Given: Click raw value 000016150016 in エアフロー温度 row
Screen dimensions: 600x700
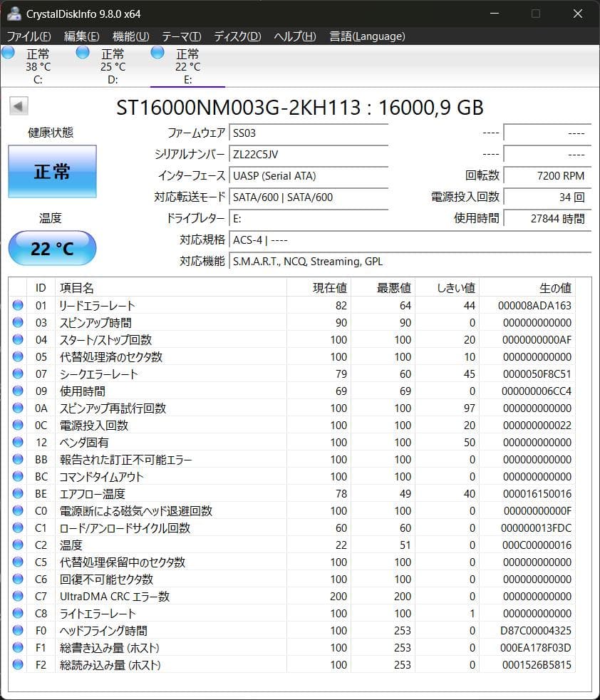Looking at the screenshot, I should pyautogui.click(x=537, y=494).
